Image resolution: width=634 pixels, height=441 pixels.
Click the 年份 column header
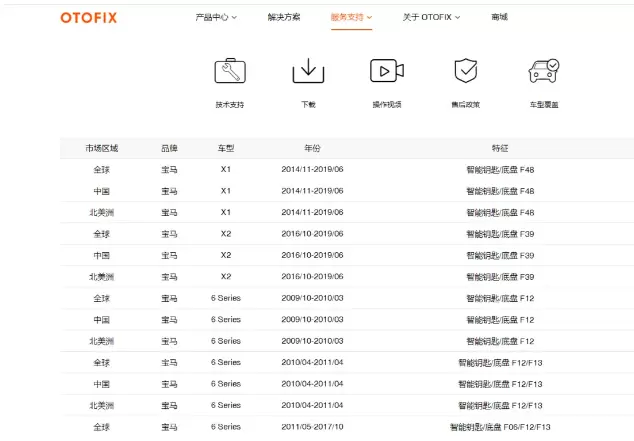312,148
